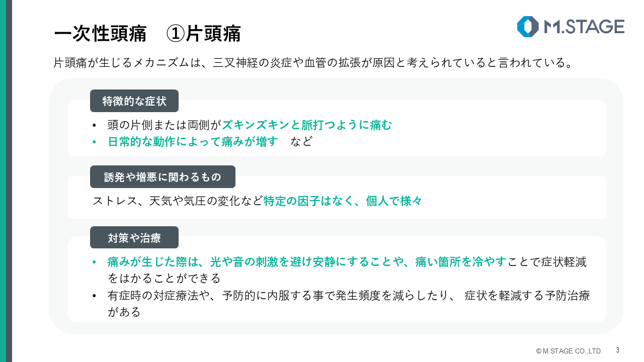Click the green text ズキンズキンと脈打つように痛む
Screen dimensions: 644x362
[306, 125]
